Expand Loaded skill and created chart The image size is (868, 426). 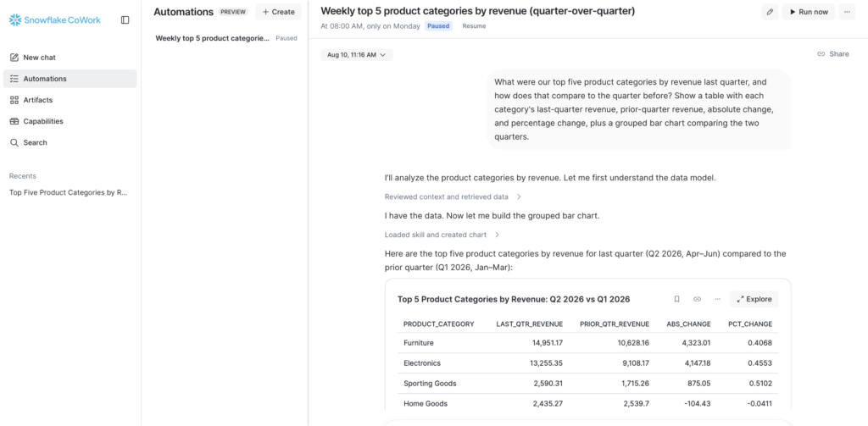point(442,235)
